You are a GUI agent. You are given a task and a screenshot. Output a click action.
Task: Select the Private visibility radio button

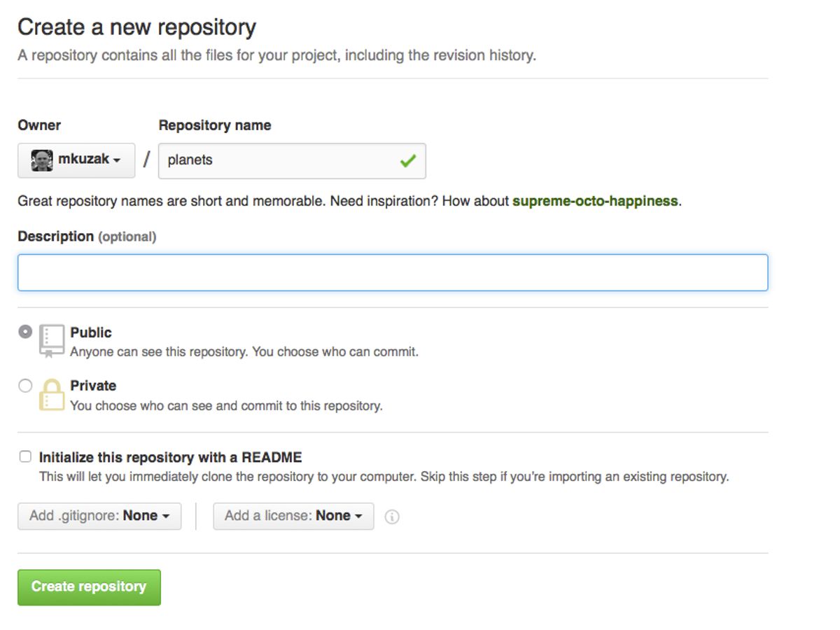tap(25, 385)
